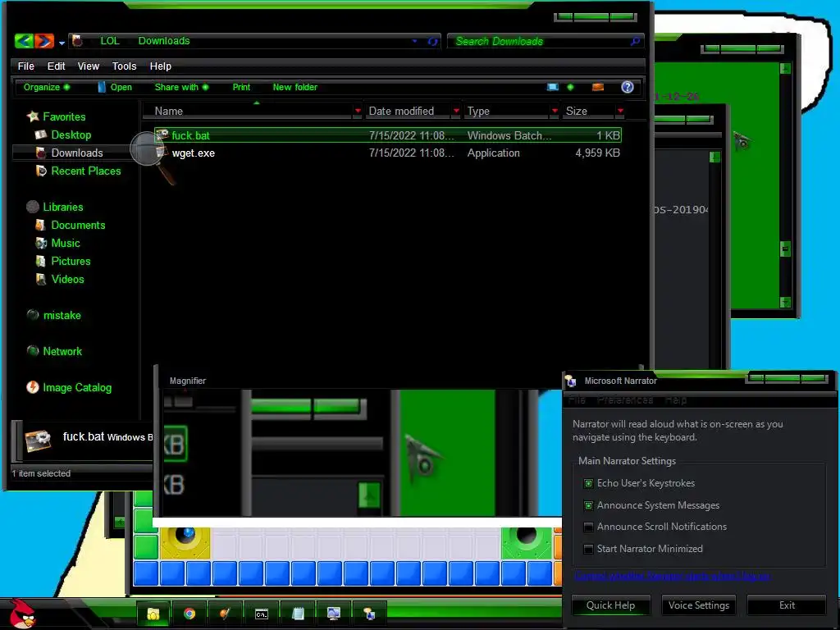Toggle Announce System Messages checkbox
The image size is (840, 630).
[x=588, y=505]
